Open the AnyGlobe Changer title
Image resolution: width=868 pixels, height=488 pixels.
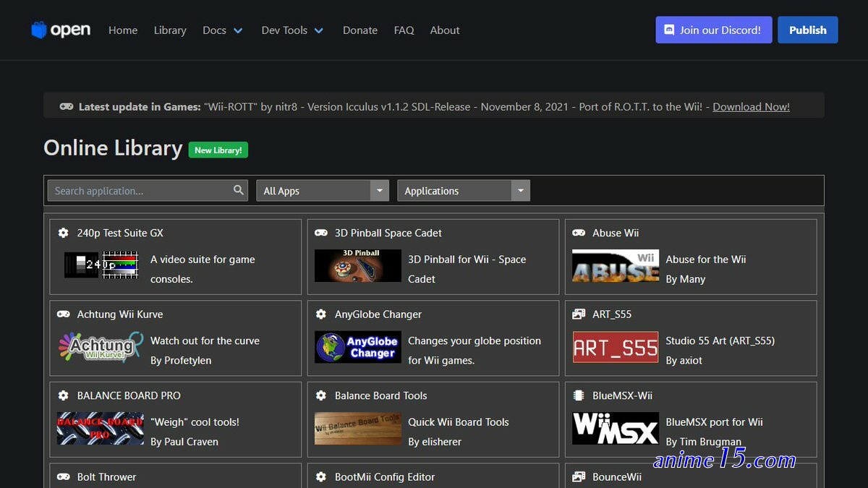click(378, 314)
